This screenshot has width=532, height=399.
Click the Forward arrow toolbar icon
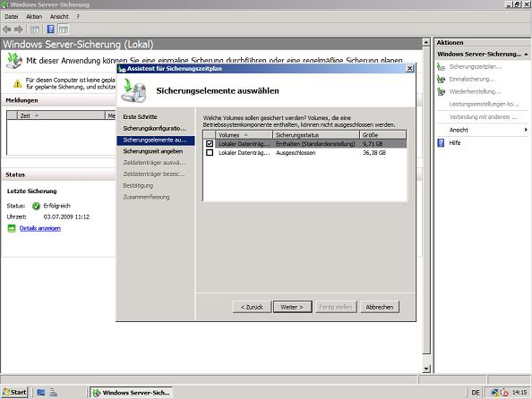19,30
